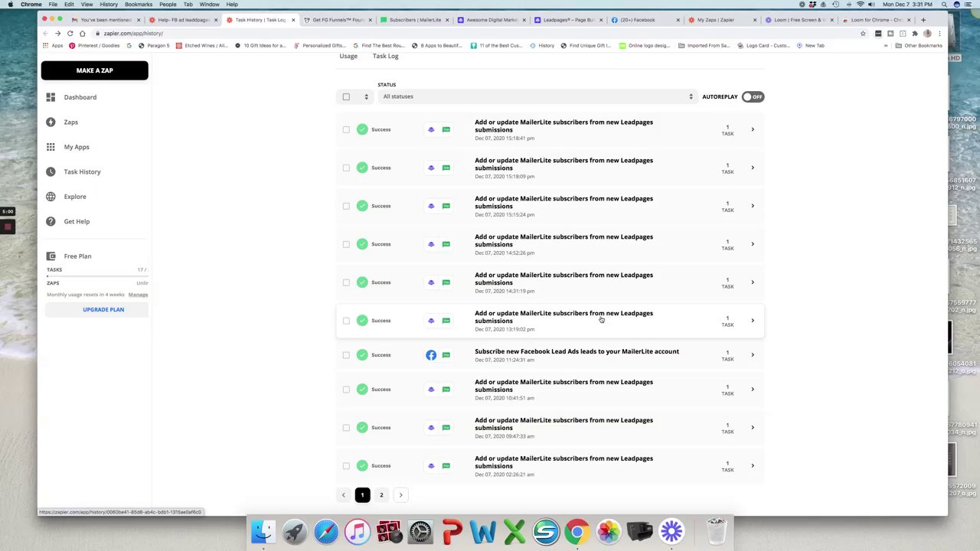Switch to the Usage tab
Screen dimensions: 980x551
[x=348, y=56]
